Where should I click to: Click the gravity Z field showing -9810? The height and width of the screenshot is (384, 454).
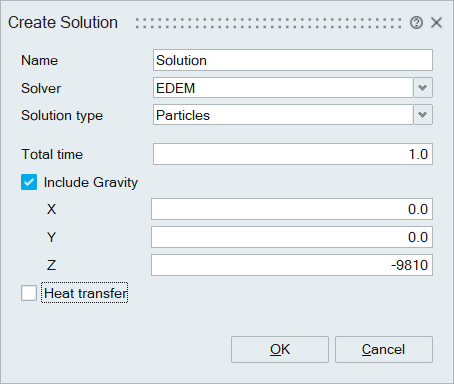pyautogui.click(x=292, y=265)
